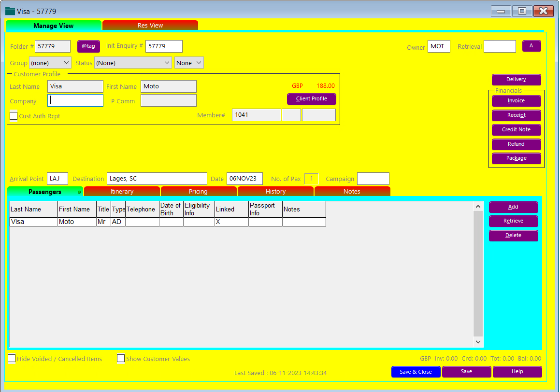Click the Folder # field
Screen dimensions: 560x392
click(53, 46)
